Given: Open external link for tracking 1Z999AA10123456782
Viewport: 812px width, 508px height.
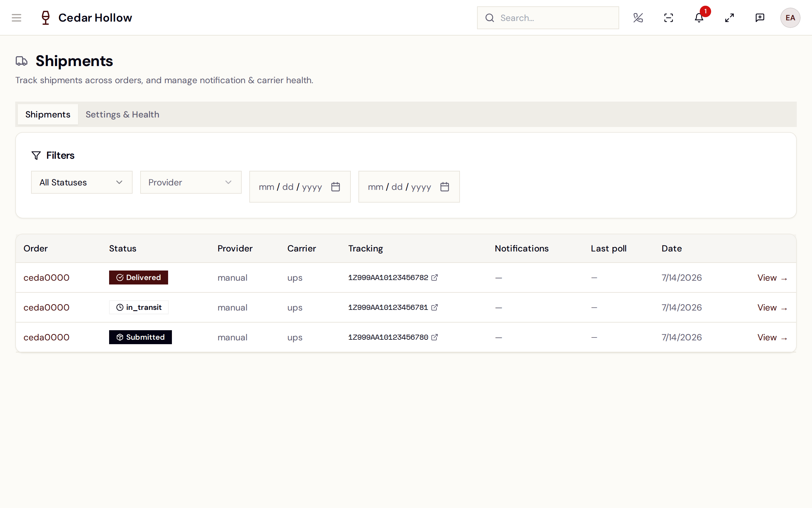Looking at the screenshot, I should point(434,277).
